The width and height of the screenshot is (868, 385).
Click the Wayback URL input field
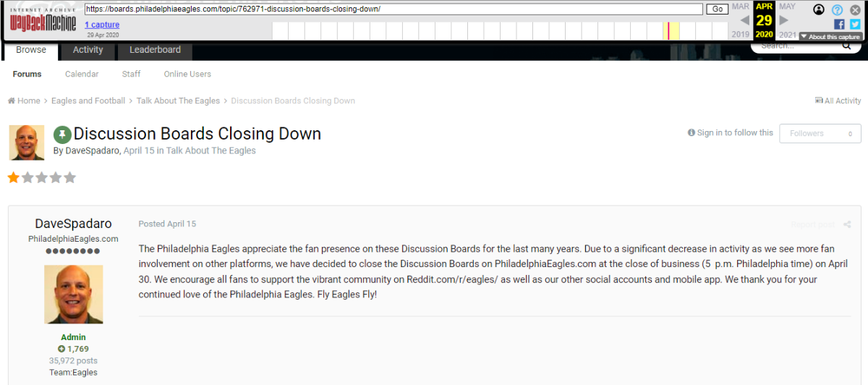[x=393, y=9]
